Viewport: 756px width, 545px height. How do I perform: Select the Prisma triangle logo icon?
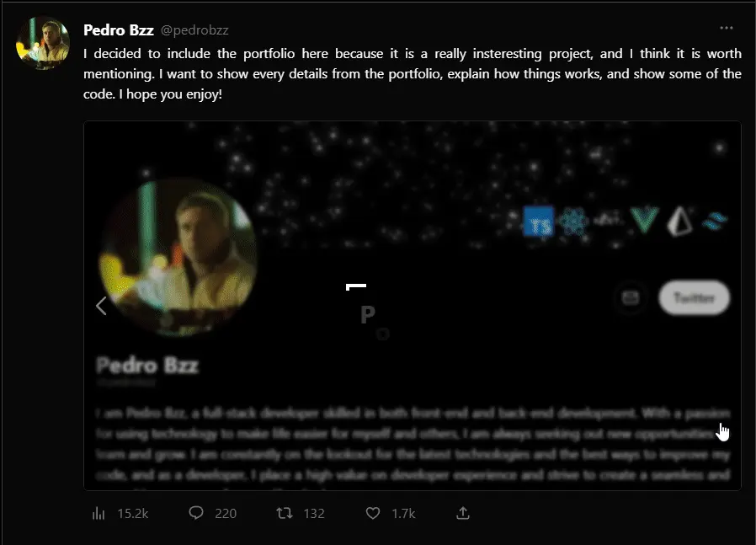pyautogui.click(x=679, y=222)
